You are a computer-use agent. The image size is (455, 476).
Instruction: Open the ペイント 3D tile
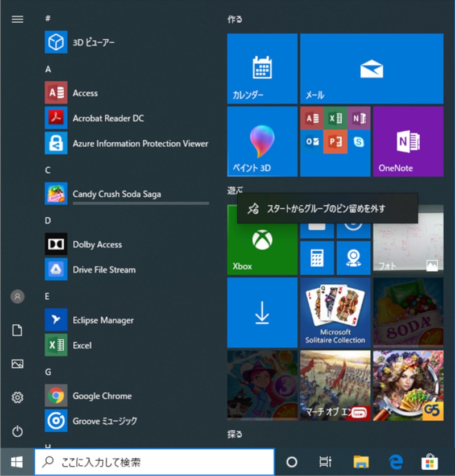point(262,142)
